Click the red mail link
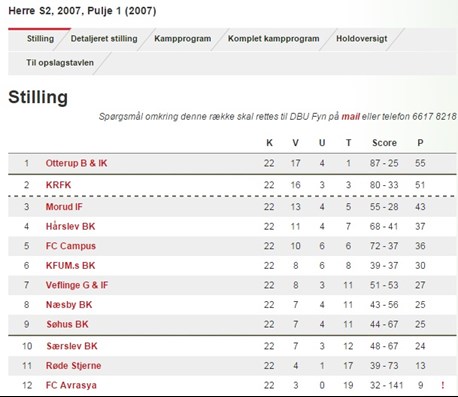Viewport: 458px width, 397px height. tap(350, 116)
